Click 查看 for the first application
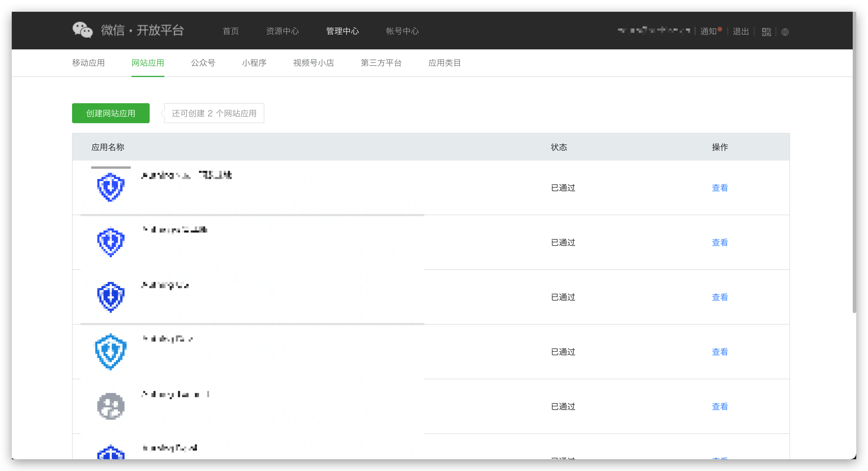868x471 pixels. click(720, 188)
